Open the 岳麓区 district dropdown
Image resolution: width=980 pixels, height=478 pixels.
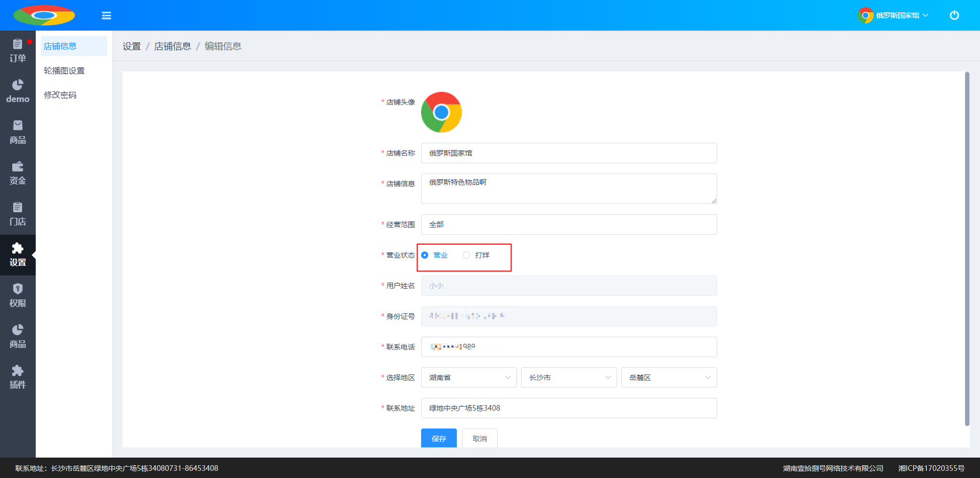tap(669, 378)
